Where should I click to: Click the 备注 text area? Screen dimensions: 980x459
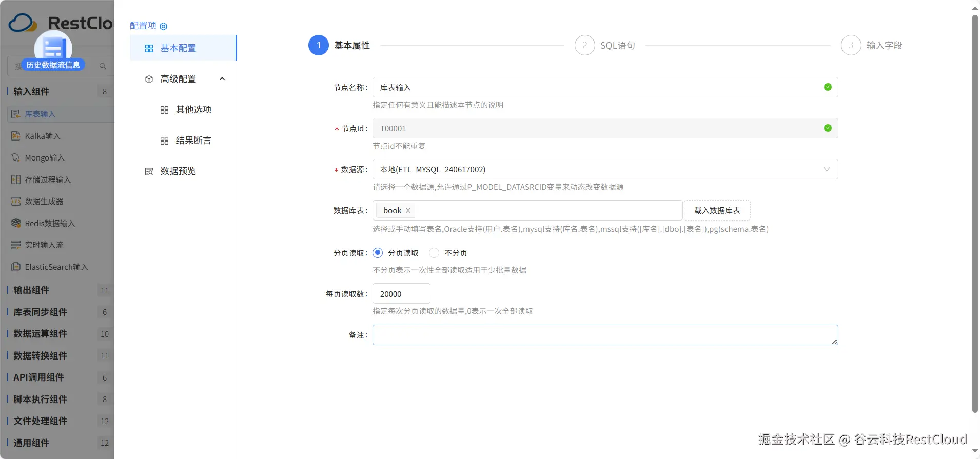pos(605,335)
